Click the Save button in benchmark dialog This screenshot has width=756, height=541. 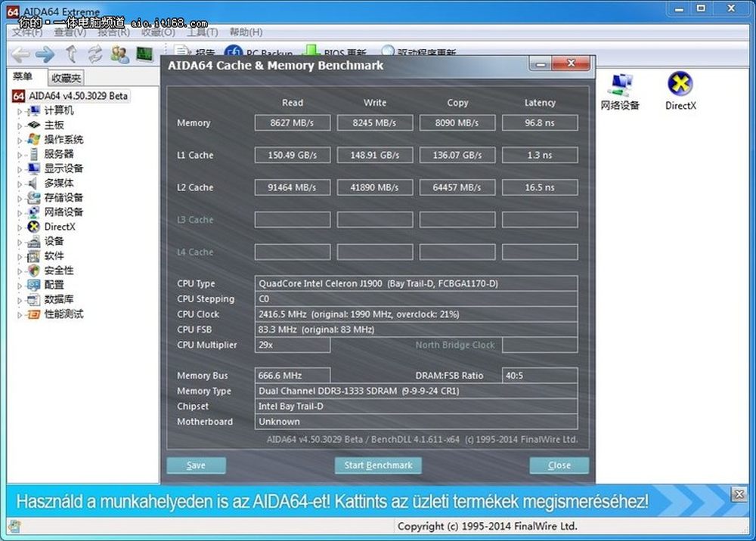tap(196, 465)
